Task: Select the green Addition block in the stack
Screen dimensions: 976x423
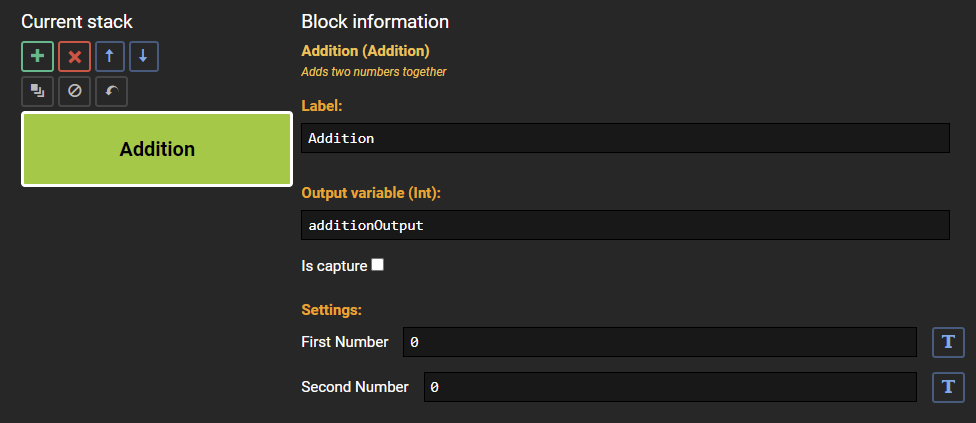Action: pyautogui.click(x=157, y=149)
